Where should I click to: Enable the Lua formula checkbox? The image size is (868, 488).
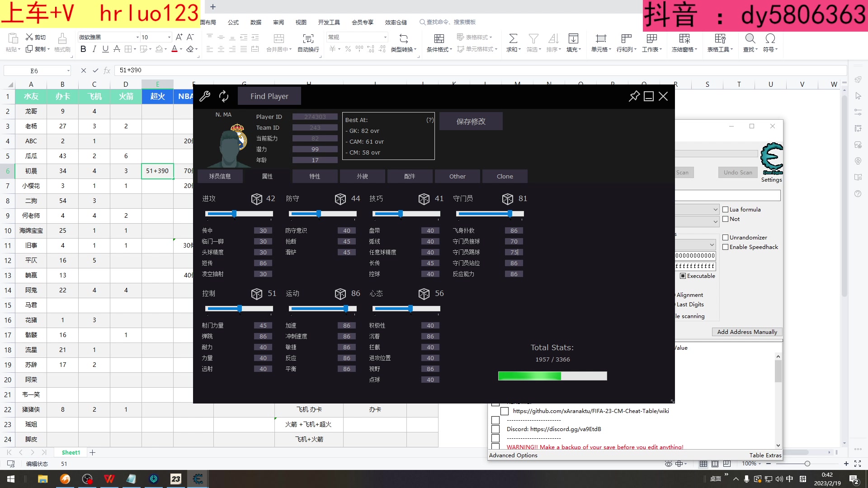tap(725, 210)
